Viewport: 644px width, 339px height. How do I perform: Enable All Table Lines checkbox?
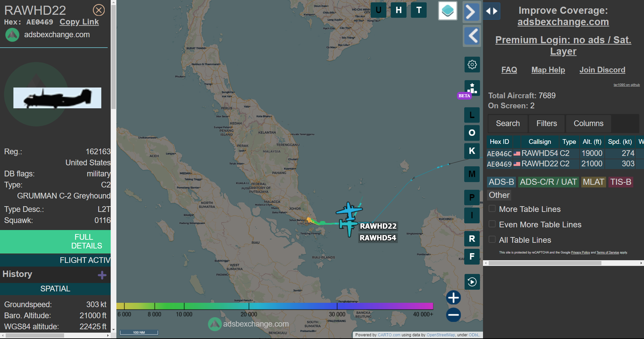coord(492,239)
